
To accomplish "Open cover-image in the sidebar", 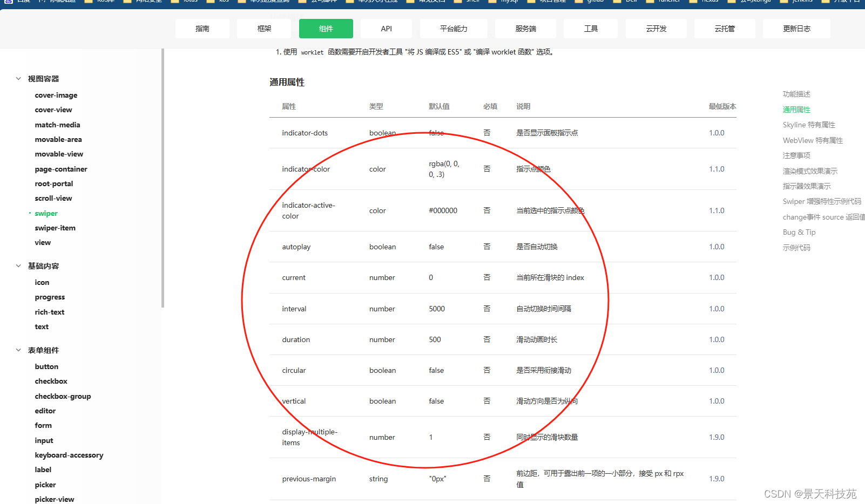I will [x=56, y=95].
